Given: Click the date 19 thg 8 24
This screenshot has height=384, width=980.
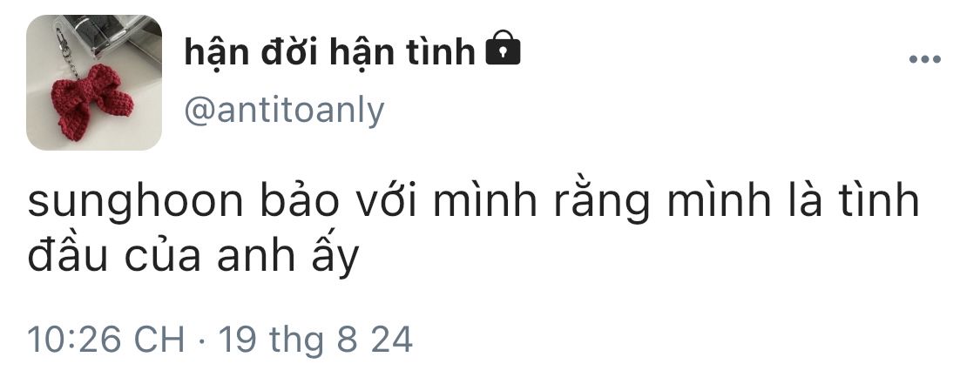Looking at the screenshot, I should [315, 340].
